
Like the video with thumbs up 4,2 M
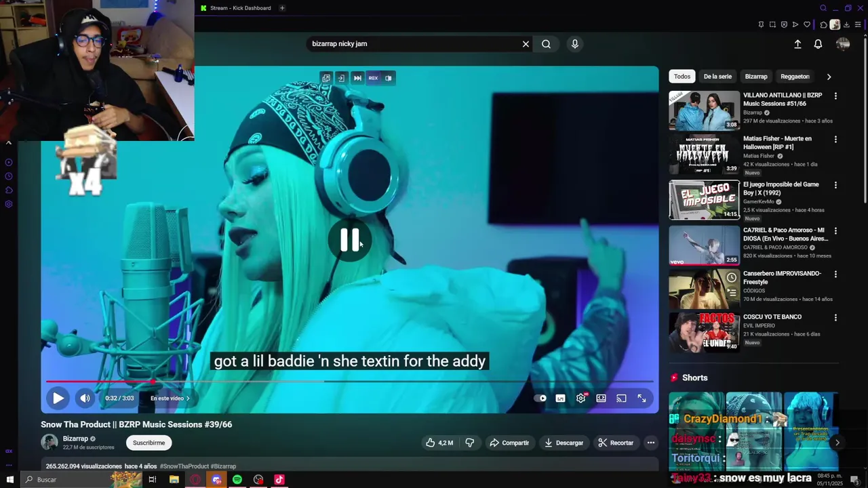(x=439, y=443)
